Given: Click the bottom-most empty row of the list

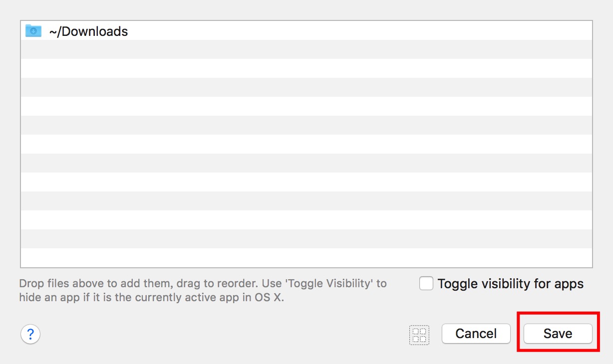Looking at the screenshot, I should pyautogui.click(x=306, y=258).
